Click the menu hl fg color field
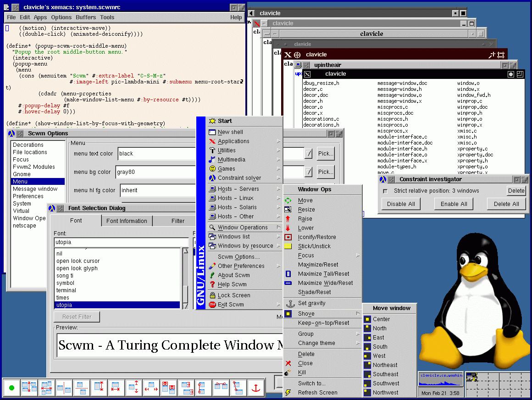The height and width of the screenshot is (400, 532). (158, 190)
